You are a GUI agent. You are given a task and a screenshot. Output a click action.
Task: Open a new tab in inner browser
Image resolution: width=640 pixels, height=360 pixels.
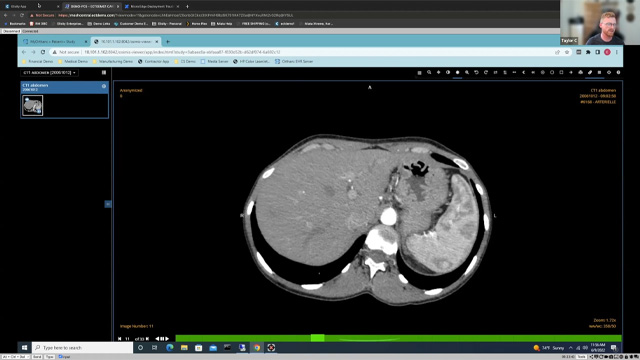(168, 42)
